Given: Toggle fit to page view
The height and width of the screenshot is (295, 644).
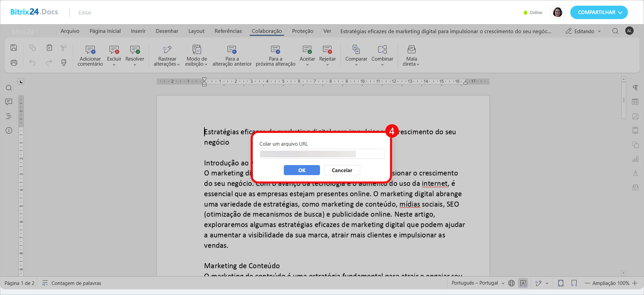Looking at the screenshot, I should click(x=561, y=283).
